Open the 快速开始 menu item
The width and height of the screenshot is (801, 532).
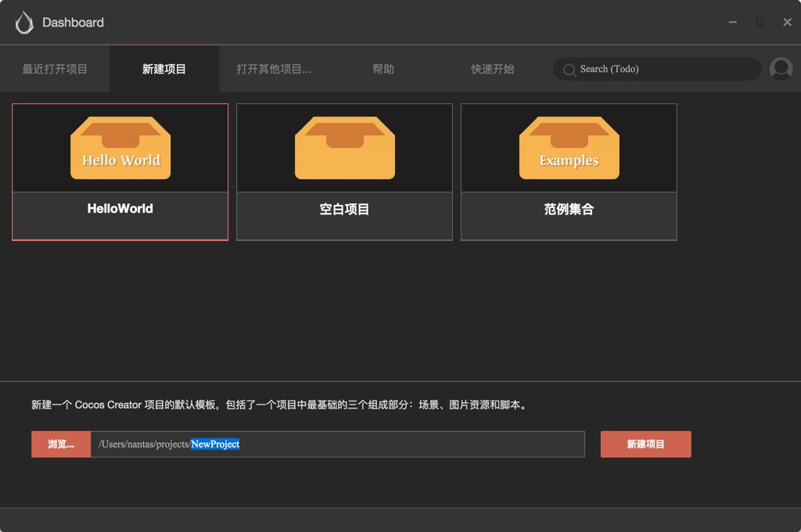click(493, 69)
